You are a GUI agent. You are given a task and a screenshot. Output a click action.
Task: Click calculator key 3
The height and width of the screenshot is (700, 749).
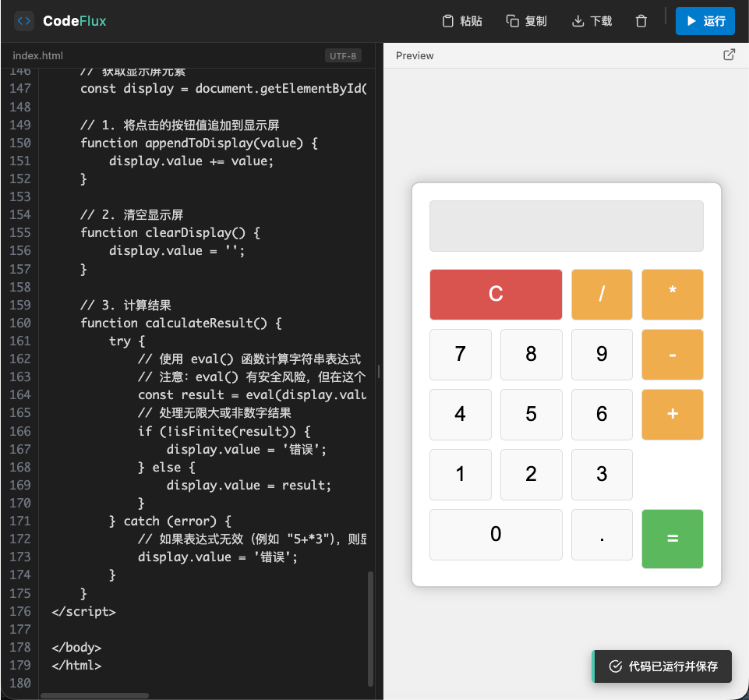pos(602,475)
